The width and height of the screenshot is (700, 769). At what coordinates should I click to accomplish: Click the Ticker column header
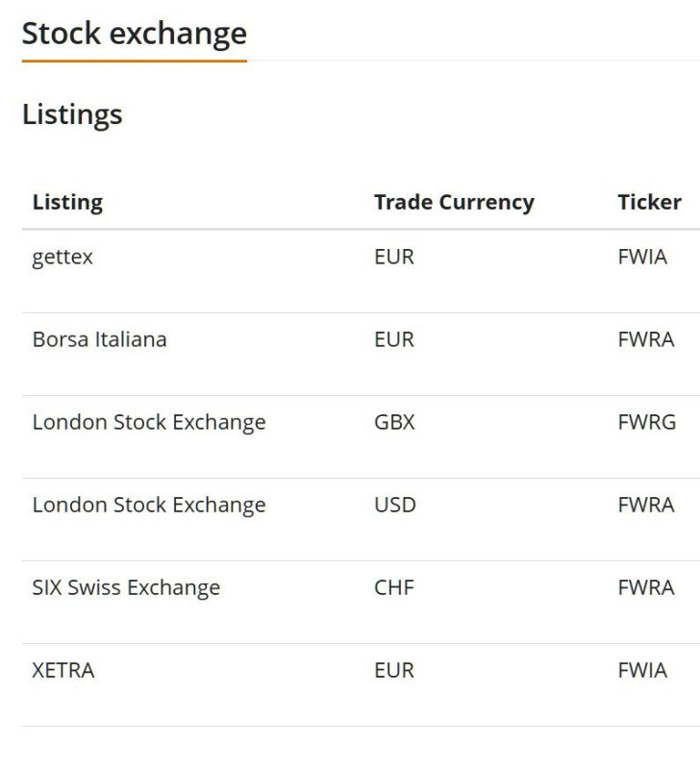point(649,202)
